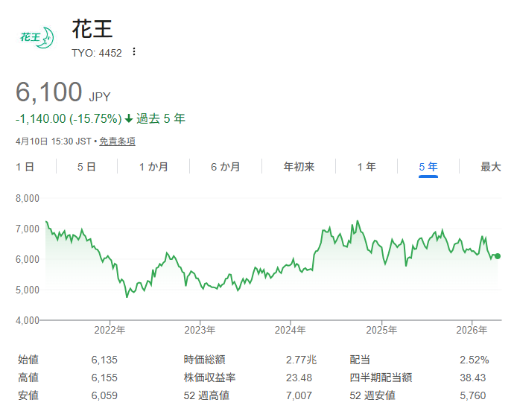Screen dimensions: 514x420
Task: Click the 5,760 52-week low value
Action: pos(473,395)
